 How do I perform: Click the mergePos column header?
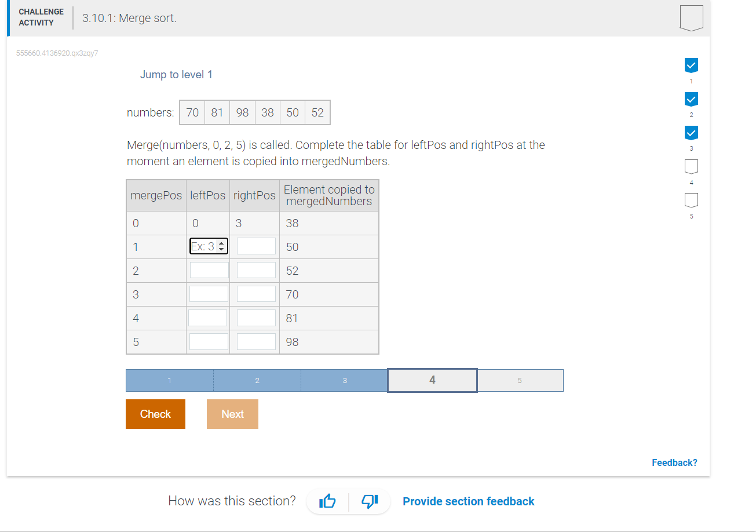click(x=156, y=195)
